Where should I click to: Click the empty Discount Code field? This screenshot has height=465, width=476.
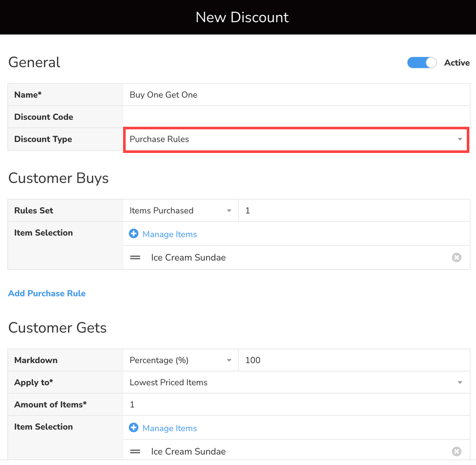pyautogui.click(x=296, y=117)
